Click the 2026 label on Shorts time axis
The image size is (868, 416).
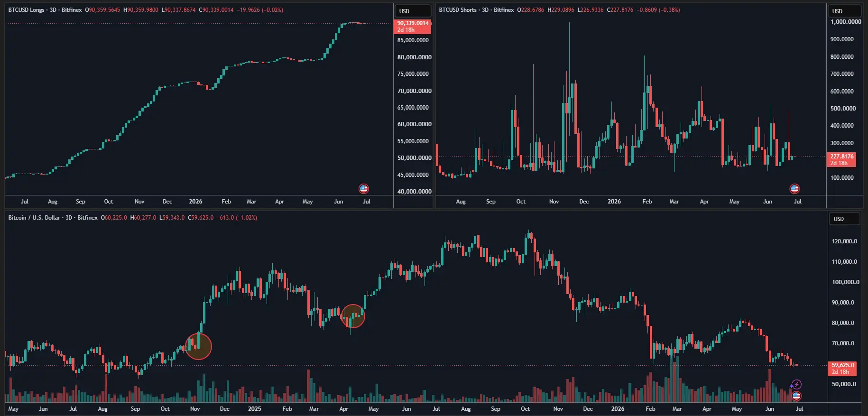tap(614, 202)
